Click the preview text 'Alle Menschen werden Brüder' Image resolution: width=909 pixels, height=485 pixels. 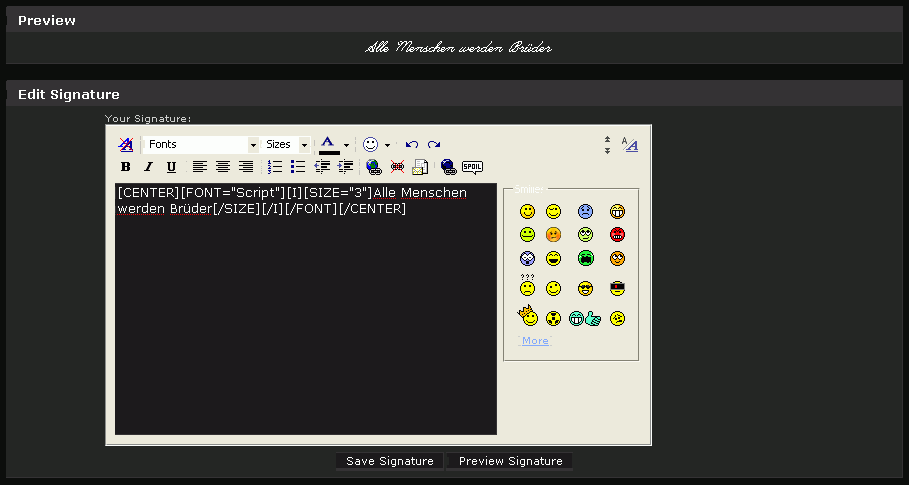tap(458, 48)
